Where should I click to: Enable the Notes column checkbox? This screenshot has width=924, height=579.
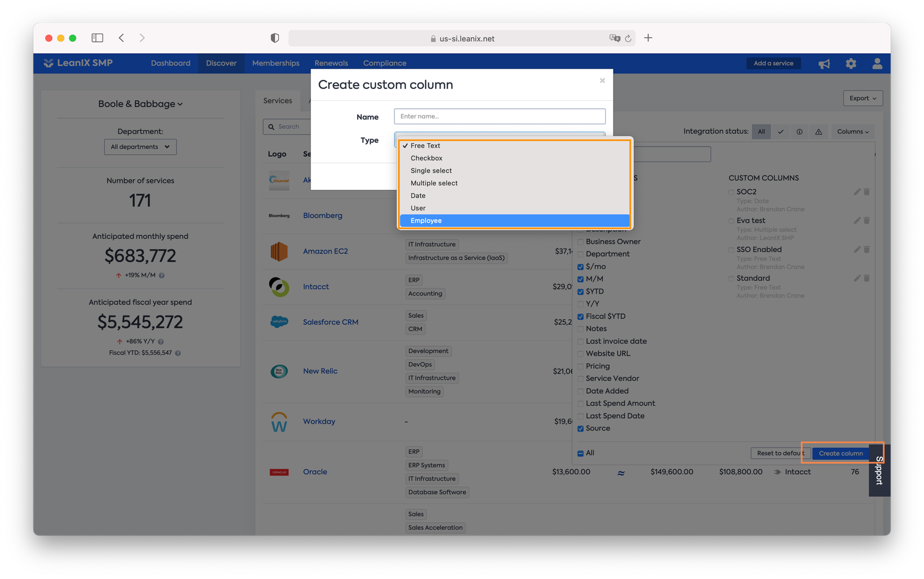tap(580, 329)
